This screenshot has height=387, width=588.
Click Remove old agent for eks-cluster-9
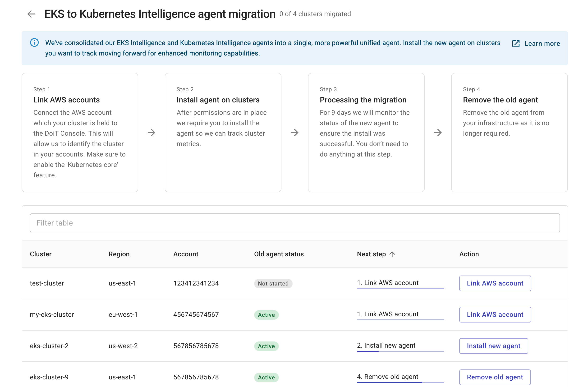pos(495,377)
